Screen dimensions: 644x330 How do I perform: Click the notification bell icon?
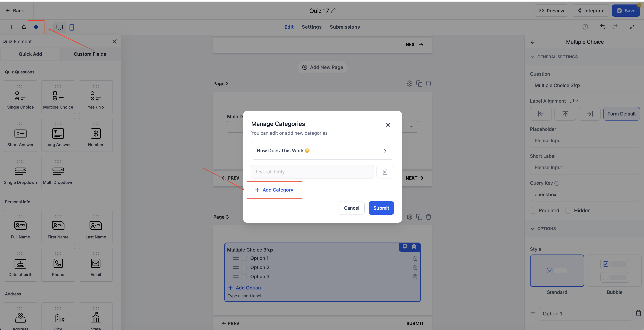point(24,27)
